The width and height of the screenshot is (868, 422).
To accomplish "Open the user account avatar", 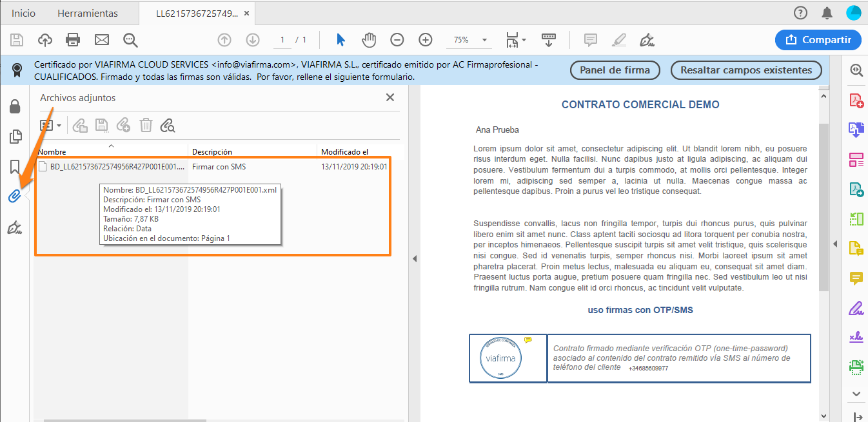I will click(853, 13).
